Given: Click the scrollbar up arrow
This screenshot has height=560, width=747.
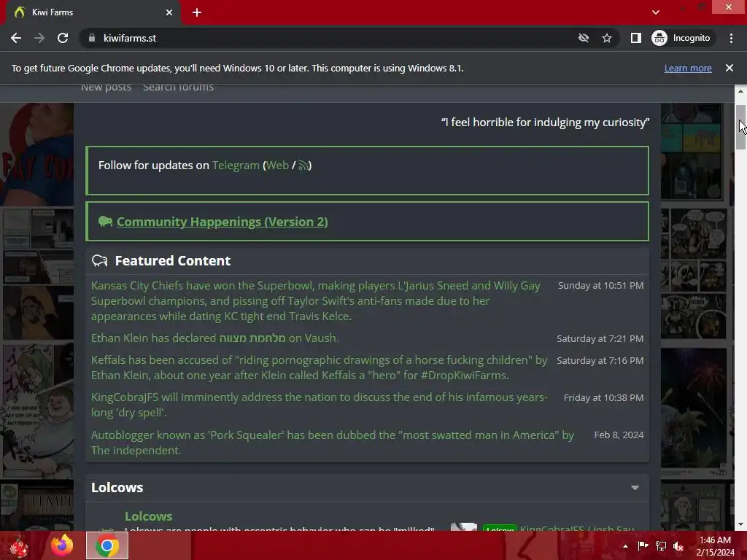Looking at the screenshot, I should pyautogui.click(x=740, y=91).
